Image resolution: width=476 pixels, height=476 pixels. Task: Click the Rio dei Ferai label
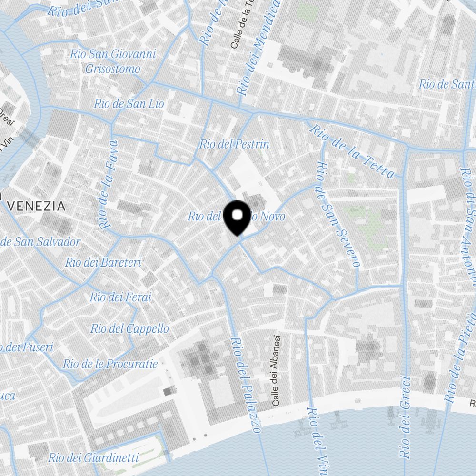pos(120,297)
